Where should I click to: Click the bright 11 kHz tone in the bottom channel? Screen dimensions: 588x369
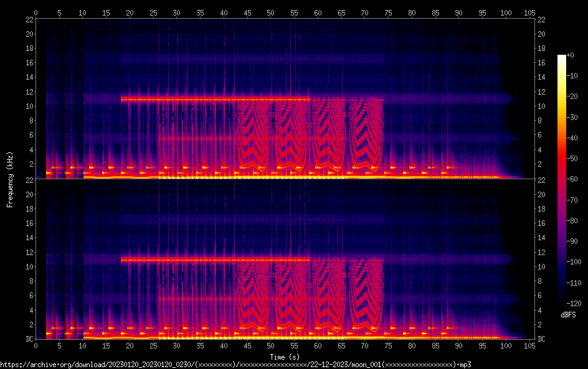215,260
